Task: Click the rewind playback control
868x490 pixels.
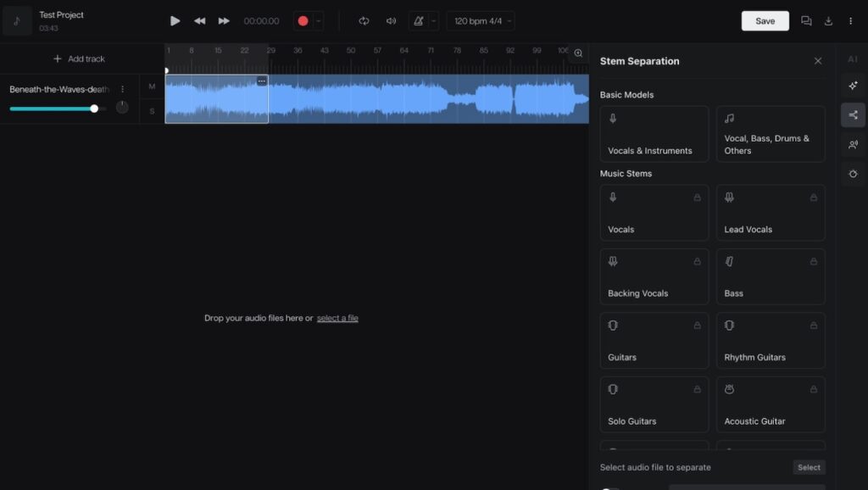Action: tap(200, 20)
